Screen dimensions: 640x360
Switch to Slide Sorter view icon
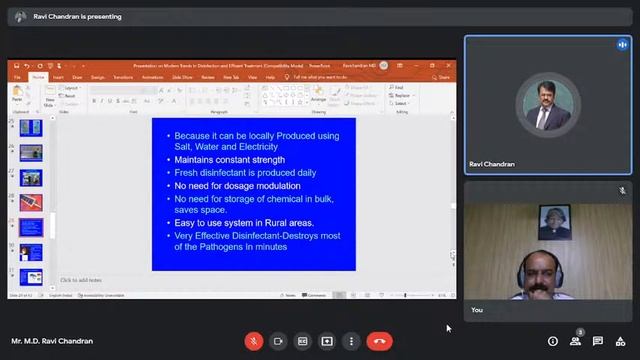(x=353, y=295)
